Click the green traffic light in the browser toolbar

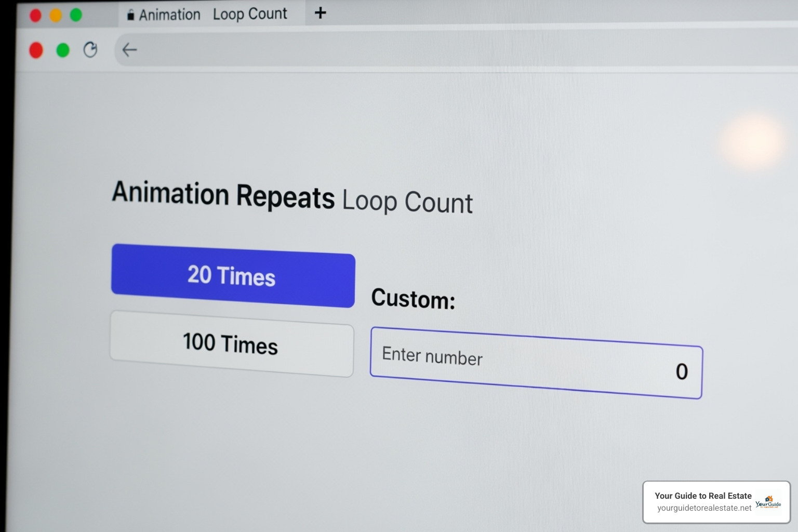pyautogui.click(x=63, y=50)
